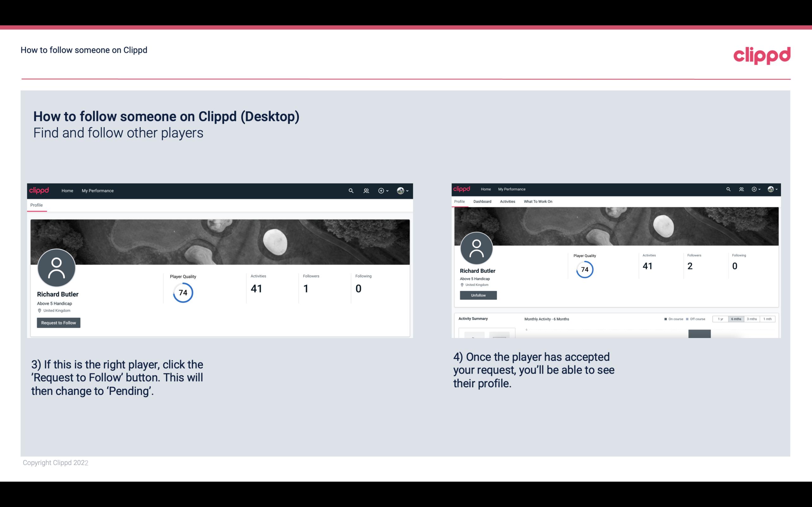Click the Player Quality score circle 74
This screenshot has width=812, height=507.
(x=182, y=293)
